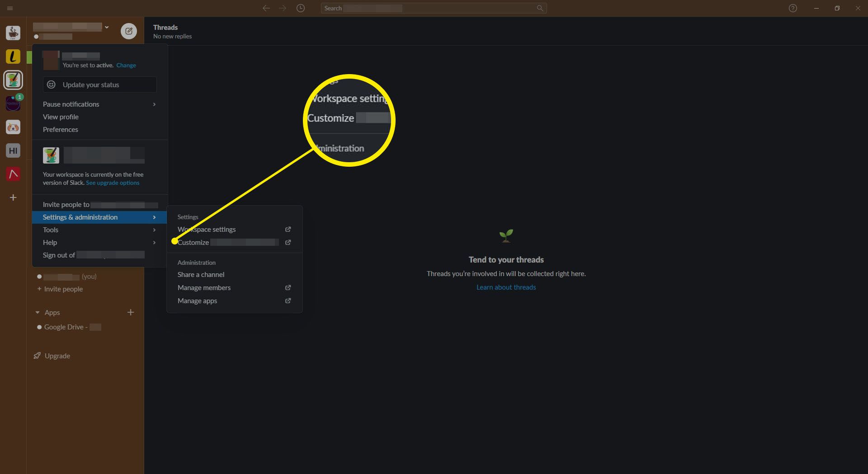This screenshot has height=474, width=868.
Task: Expand the Tools submenu
Action: (x=99, y=230)
